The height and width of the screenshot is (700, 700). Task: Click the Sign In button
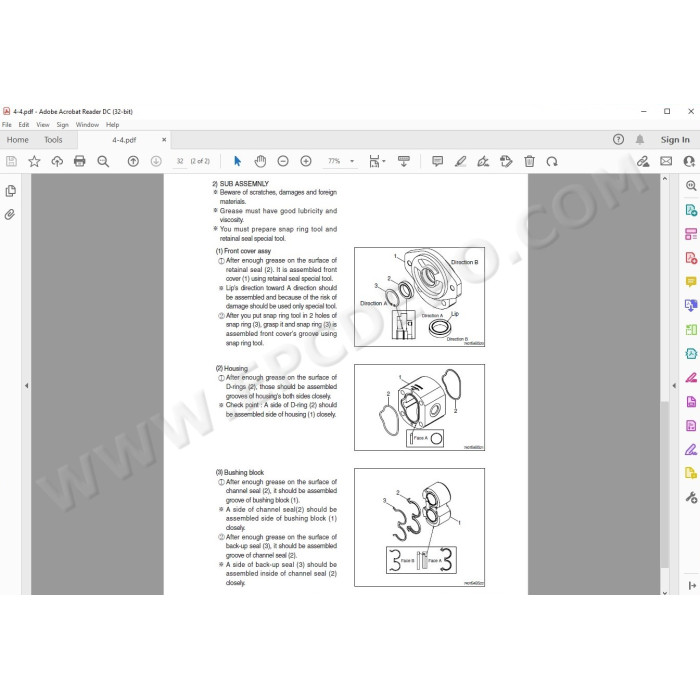tap(675, 140)
